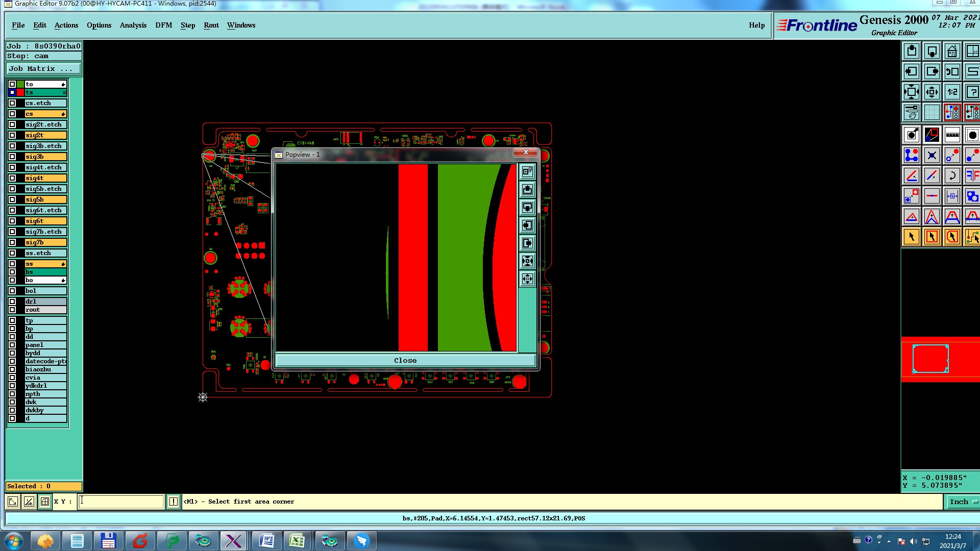The width and height of the screenshot is (980, 551).
Task: Click the Close button in Popview
Action: [405, 361]
